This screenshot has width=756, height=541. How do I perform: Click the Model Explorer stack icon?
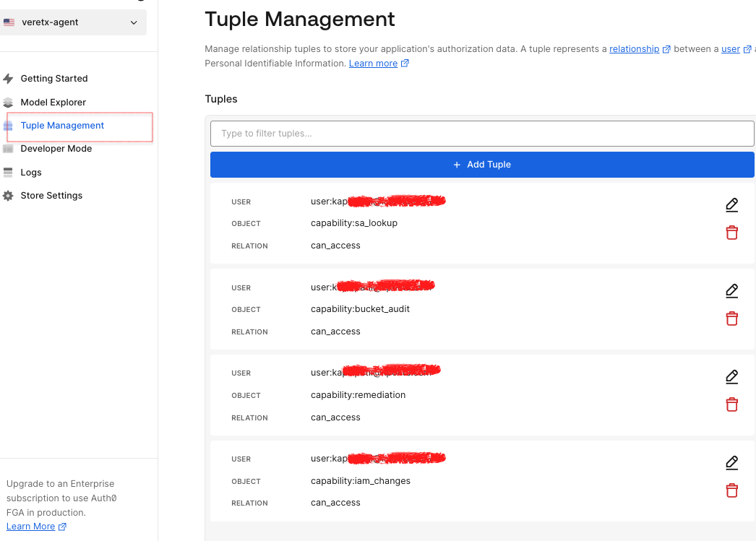(x=8, y=102)
